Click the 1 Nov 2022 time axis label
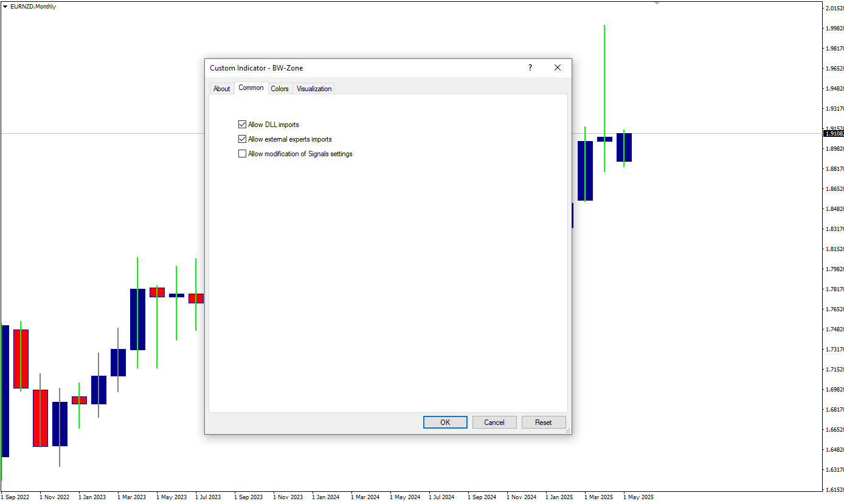Screen dimensions: 844x504 tap(55, 497)
